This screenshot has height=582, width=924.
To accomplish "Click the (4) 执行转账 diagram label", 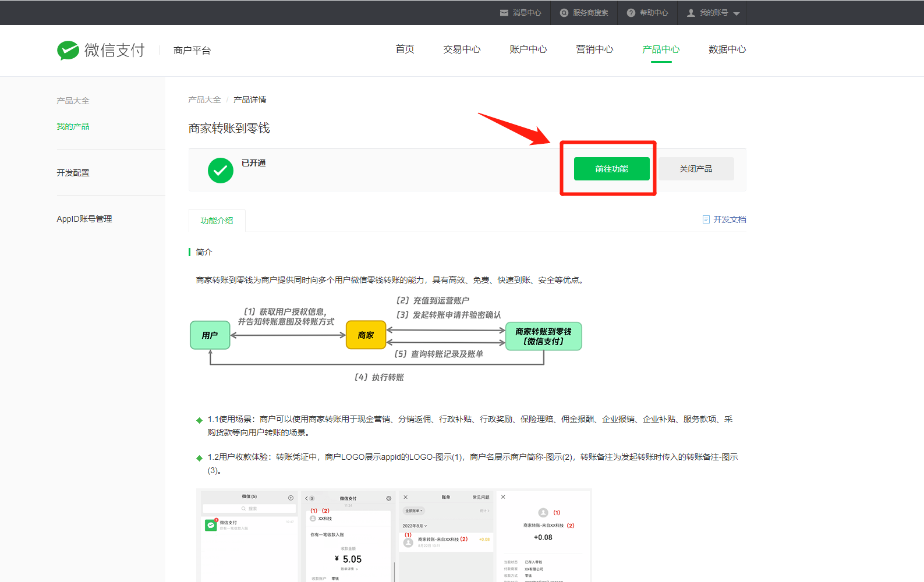I will tap(379, 377).
